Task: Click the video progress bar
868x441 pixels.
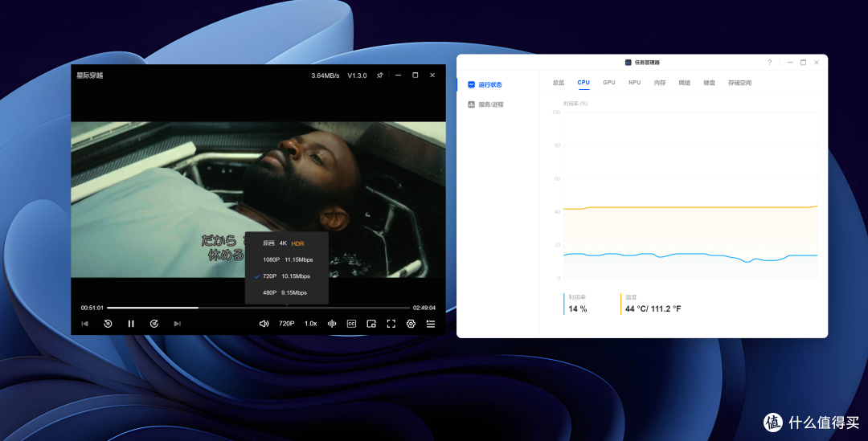Action: click(x=259, y=308)
